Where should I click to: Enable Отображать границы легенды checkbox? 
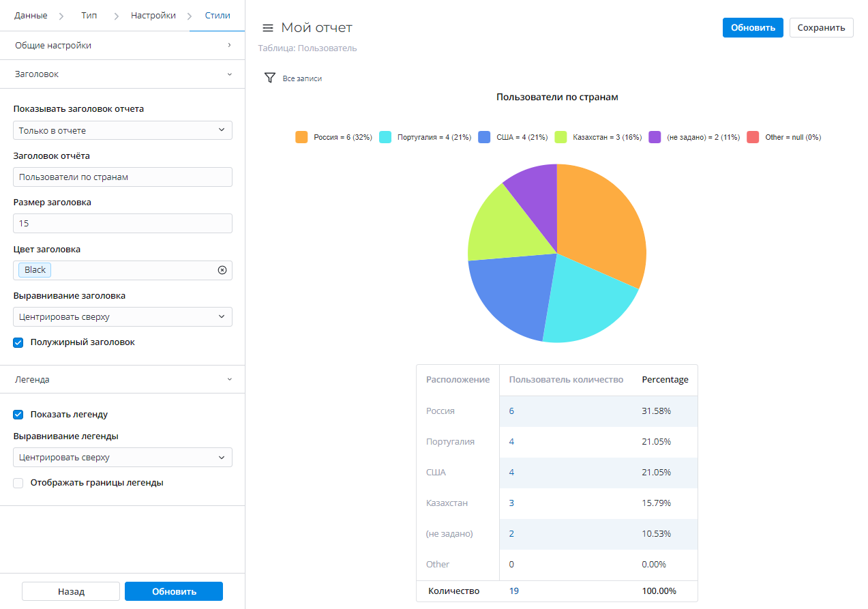[x=18, y=483]
